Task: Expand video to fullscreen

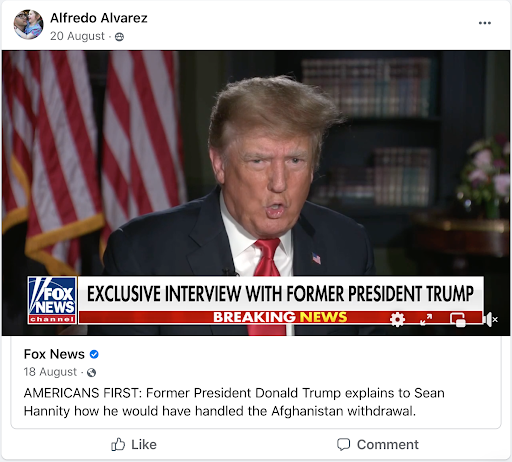Action: [x=426, y=319]
